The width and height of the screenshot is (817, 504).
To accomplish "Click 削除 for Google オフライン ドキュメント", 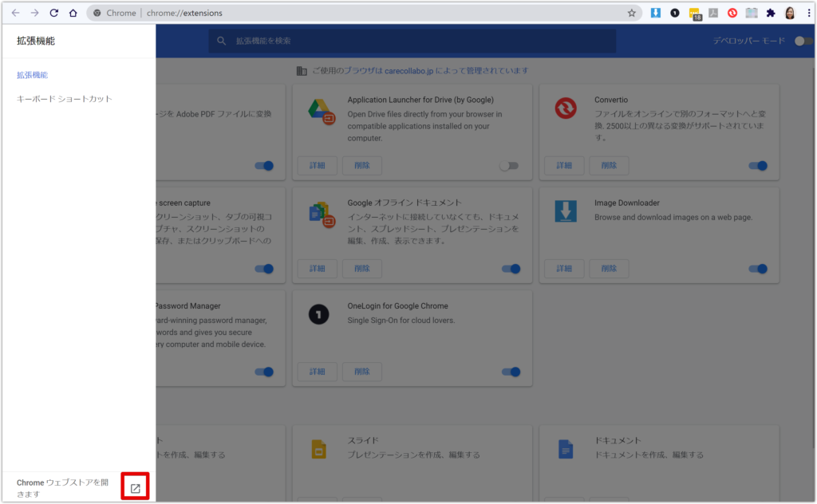I will [362, 269].
